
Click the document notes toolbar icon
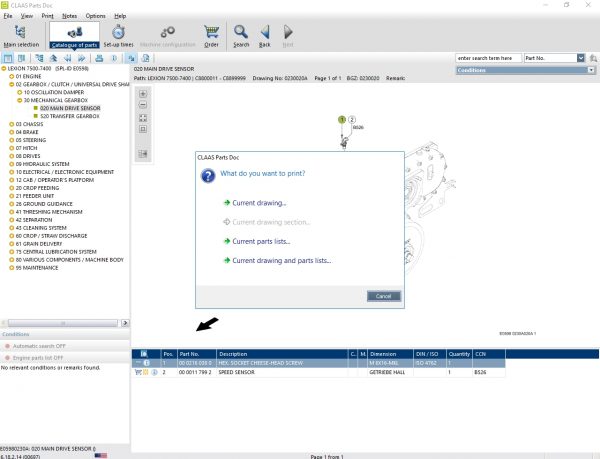[145, 58]
